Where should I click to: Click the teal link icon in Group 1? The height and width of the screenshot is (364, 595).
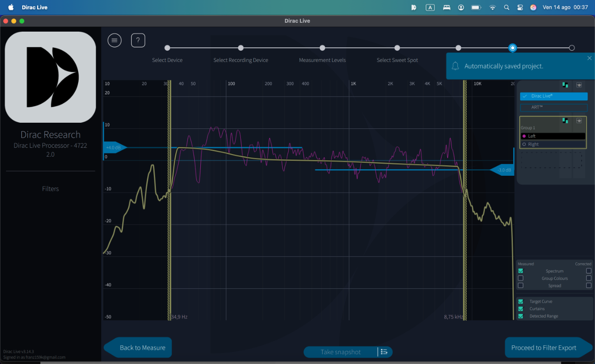coord(565,120)
